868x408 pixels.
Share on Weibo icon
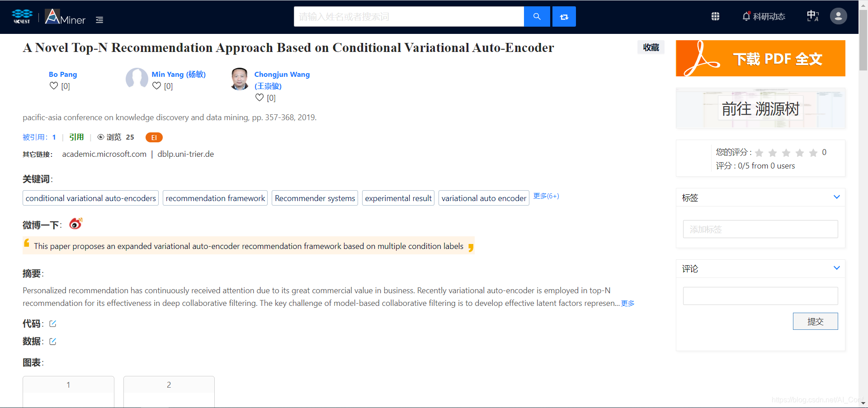pos(75,224)
